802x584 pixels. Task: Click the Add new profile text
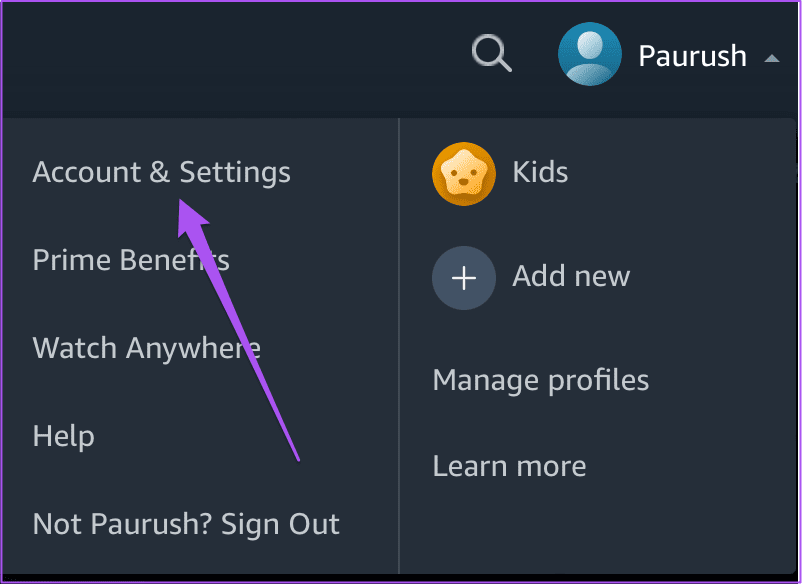coord(571,276)
